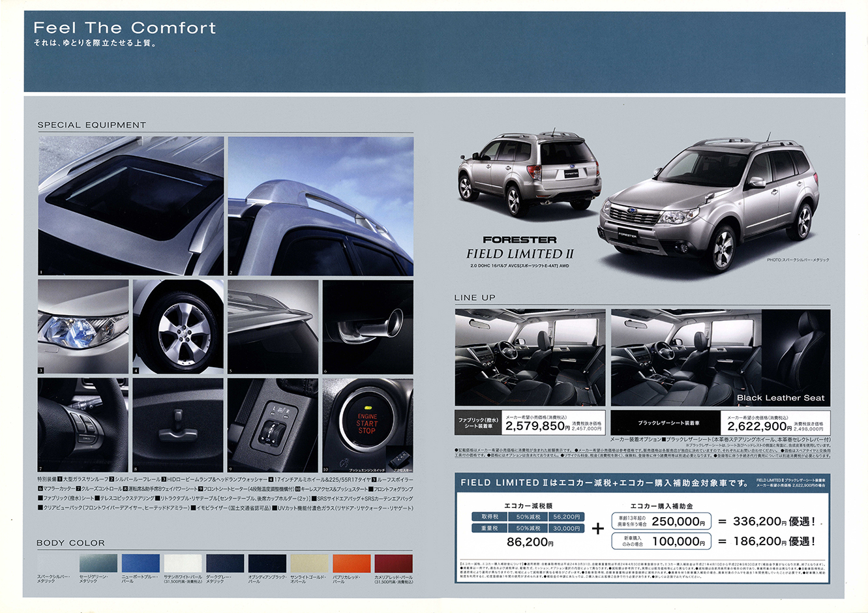Pick the Newport Blue Pearl swatch
The image size is (868, 613).
[140, 563]
